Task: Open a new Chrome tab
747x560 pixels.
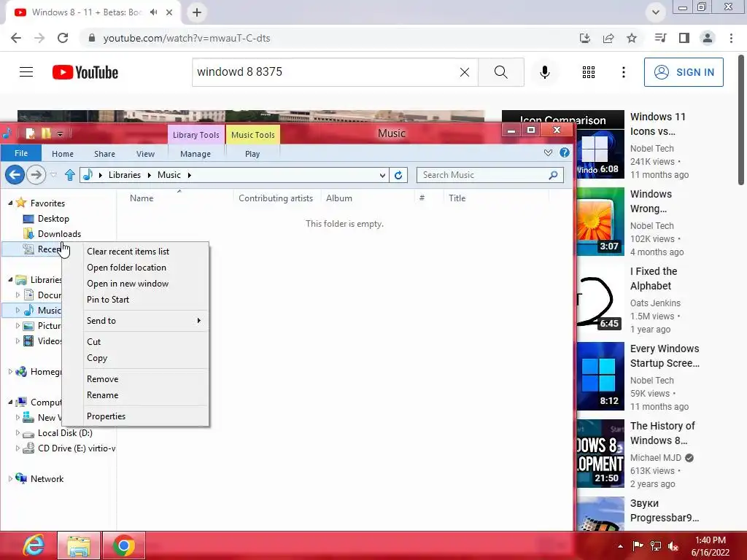Action: (x=197, y=12)
